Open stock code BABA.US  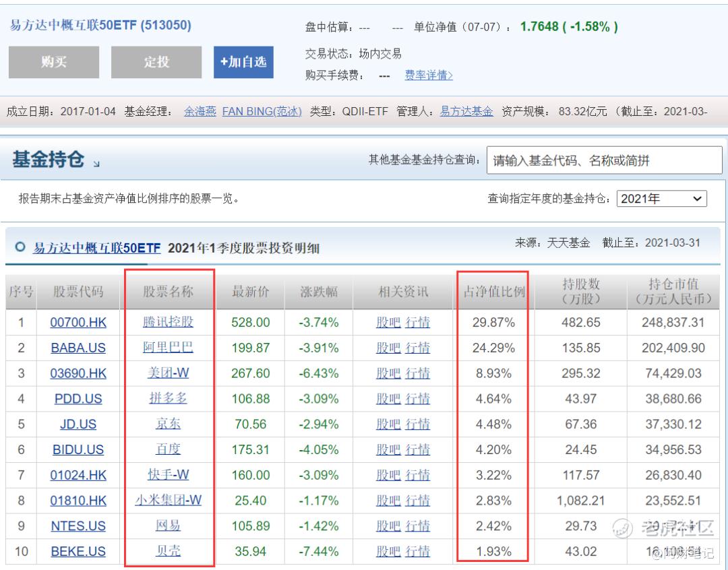pyautogui.click(x=78, y=348)
